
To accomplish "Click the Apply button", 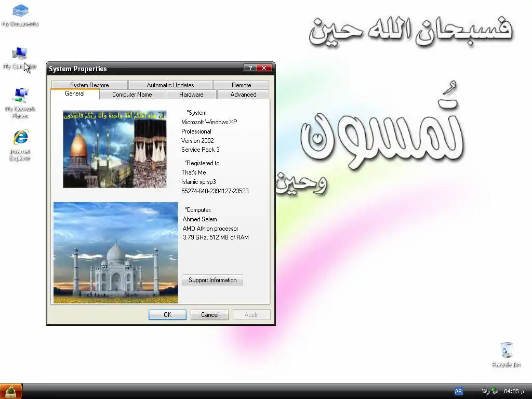I will [251, 314].
